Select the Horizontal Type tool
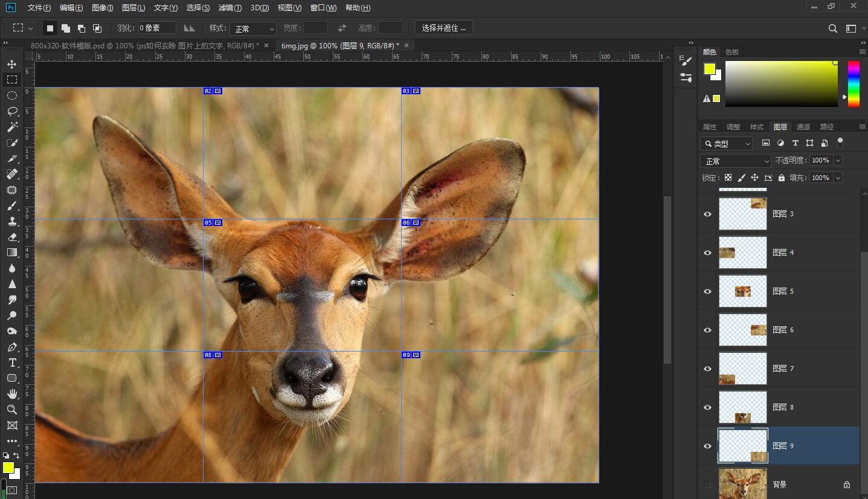The image size is (868, 499). coord(11,362)
